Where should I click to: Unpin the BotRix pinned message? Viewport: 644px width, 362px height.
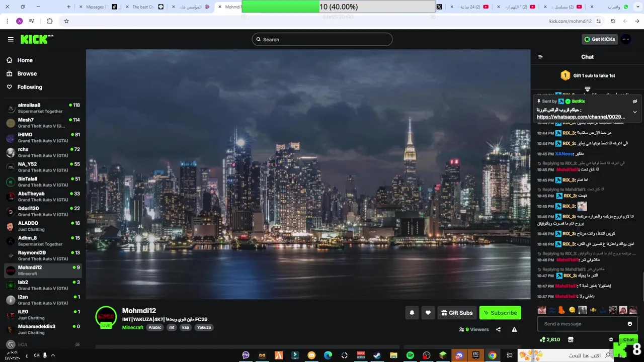[x=635, y=101]
